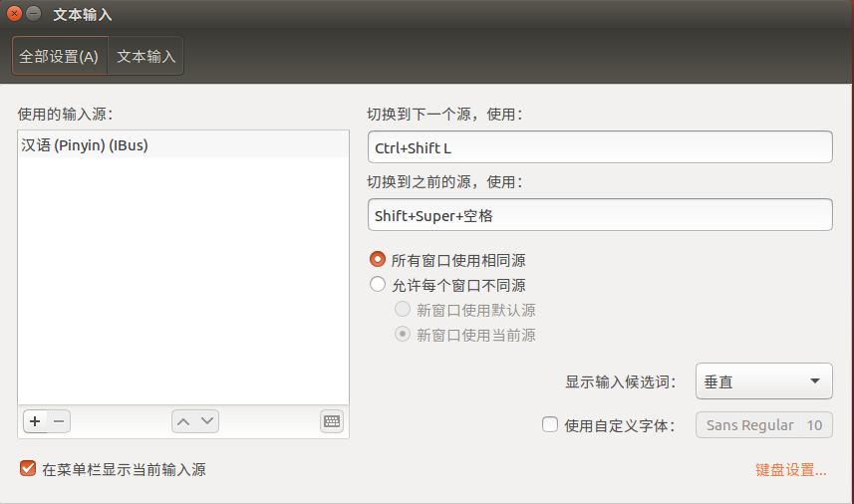Open 键盘设置... link
This screenshot has width=854, height=504.
[791, 470]
